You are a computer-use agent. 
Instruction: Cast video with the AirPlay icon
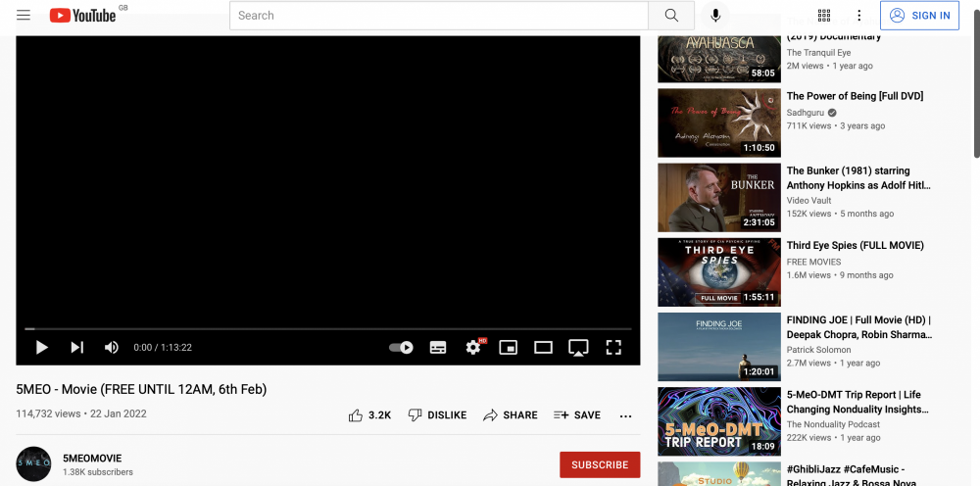click(578, 347)
